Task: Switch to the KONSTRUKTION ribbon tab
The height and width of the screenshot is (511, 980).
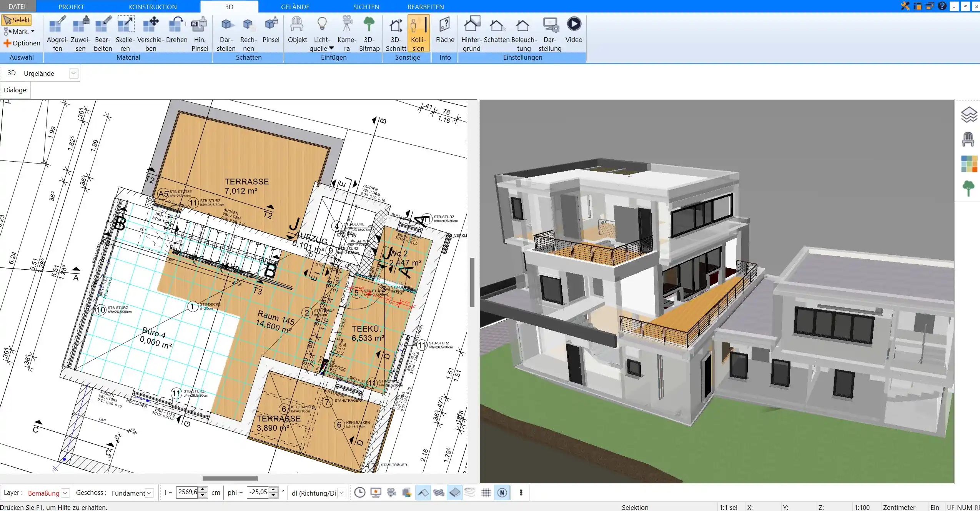Action: tap(153, 7)
